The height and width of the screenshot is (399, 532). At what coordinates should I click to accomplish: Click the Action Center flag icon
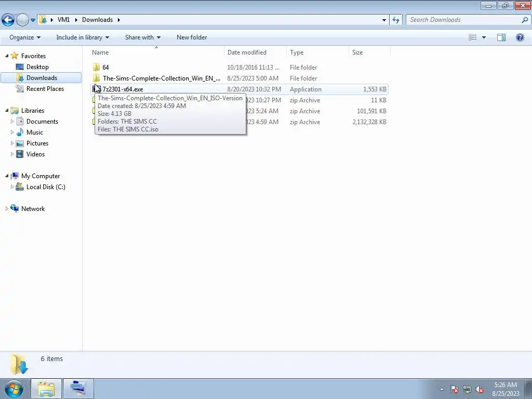click(x=455, y=389)
